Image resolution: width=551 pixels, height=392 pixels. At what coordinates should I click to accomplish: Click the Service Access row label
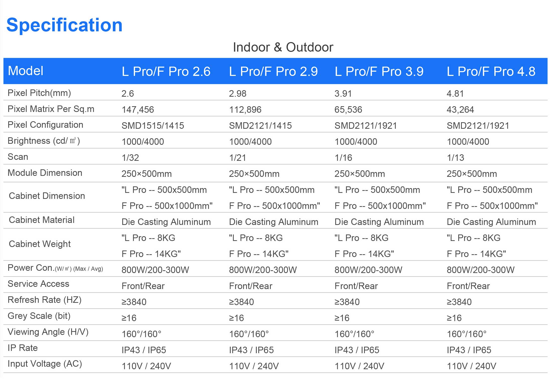(x=38, y=284)
